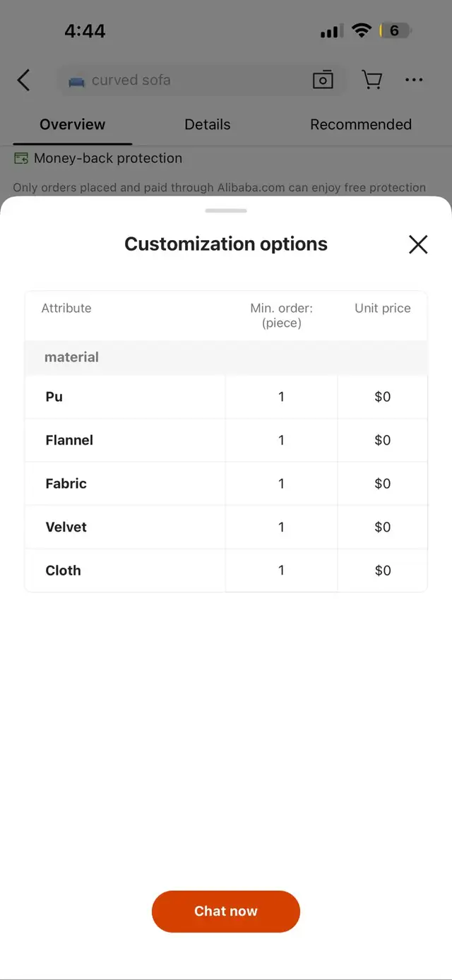Close the Customization options sheet
Image resolution: width=452 pixels, height=980 pixels.
[x=418, y=244]
